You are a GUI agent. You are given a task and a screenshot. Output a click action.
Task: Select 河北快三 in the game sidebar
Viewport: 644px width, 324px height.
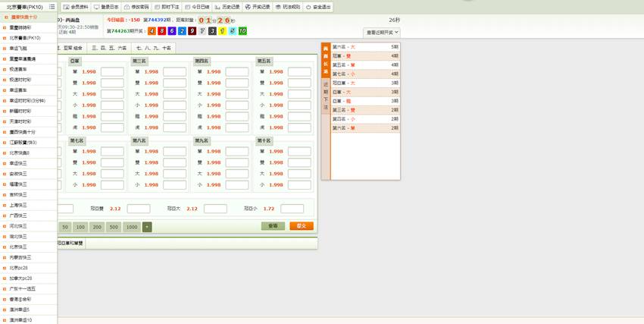click(x=29, y=226)
